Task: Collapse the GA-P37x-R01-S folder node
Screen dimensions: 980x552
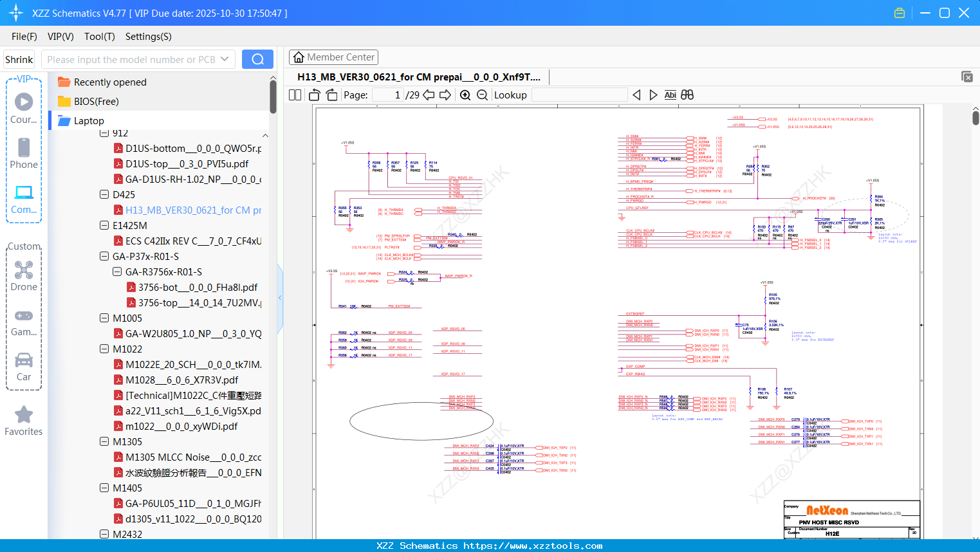Action: point(104,256)
